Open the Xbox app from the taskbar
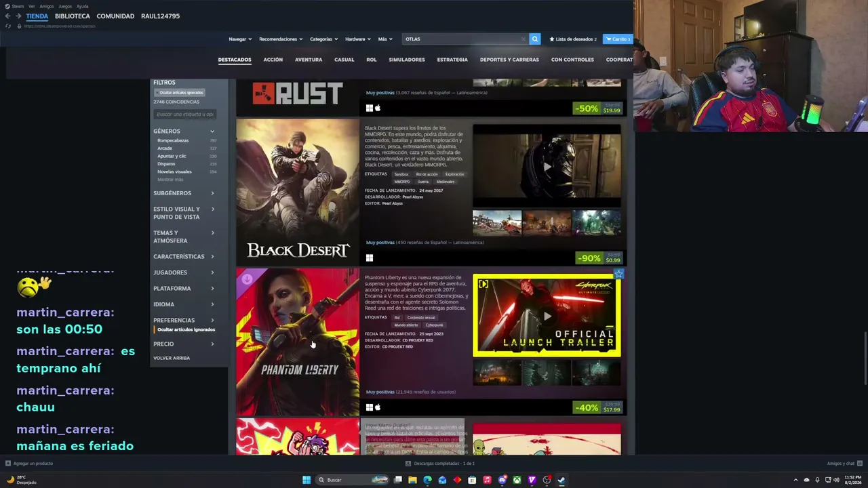868x488 pixels. 517,480
